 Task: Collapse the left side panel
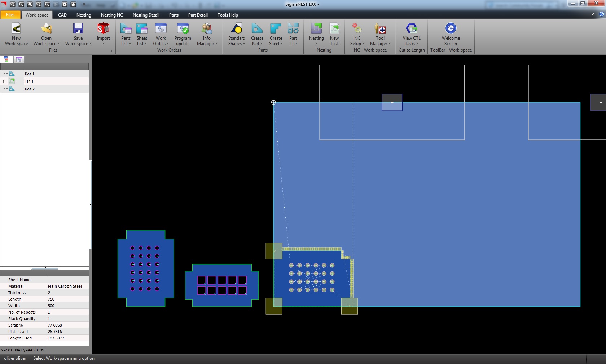91,205
